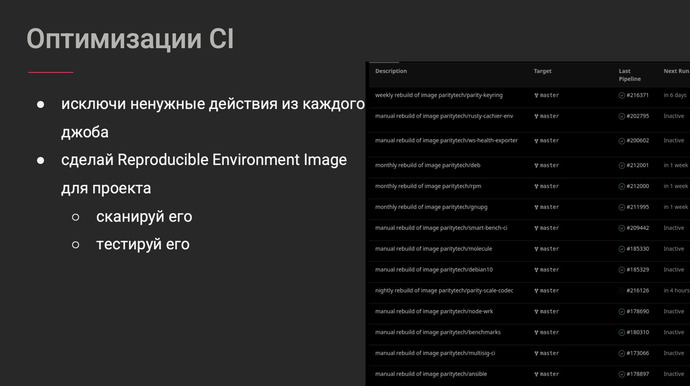
Task: Click the status icon beside pipeline #178897
Action: [621, 375]
